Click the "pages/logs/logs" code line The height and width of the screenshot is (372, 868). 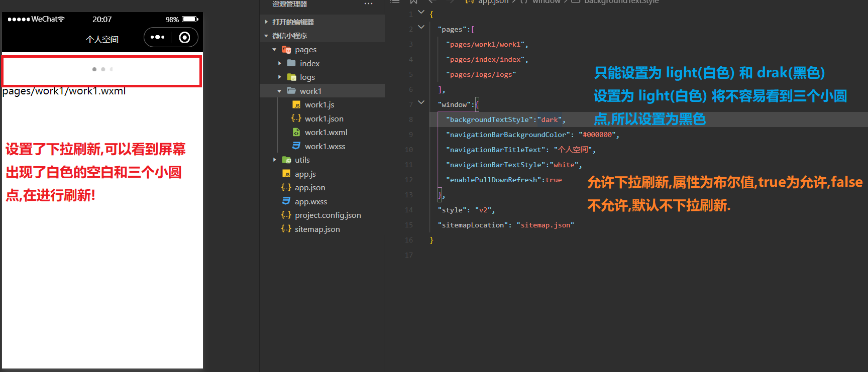(x=481, y=74)
